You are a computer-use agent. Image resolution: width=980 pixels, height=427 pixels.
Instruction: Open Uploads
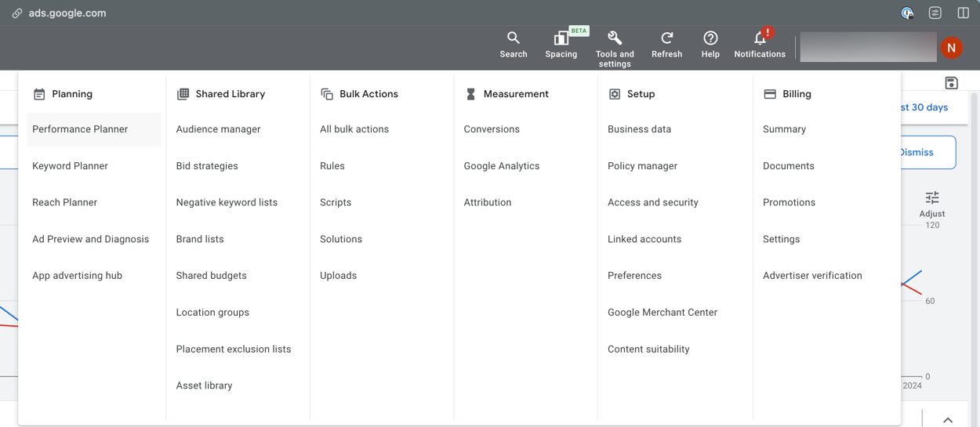coord(338,276)
